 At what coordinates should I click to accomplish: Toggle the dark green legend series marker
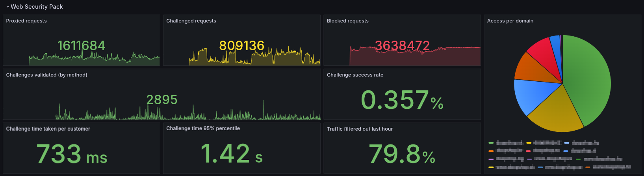click(x=578, y=159)
